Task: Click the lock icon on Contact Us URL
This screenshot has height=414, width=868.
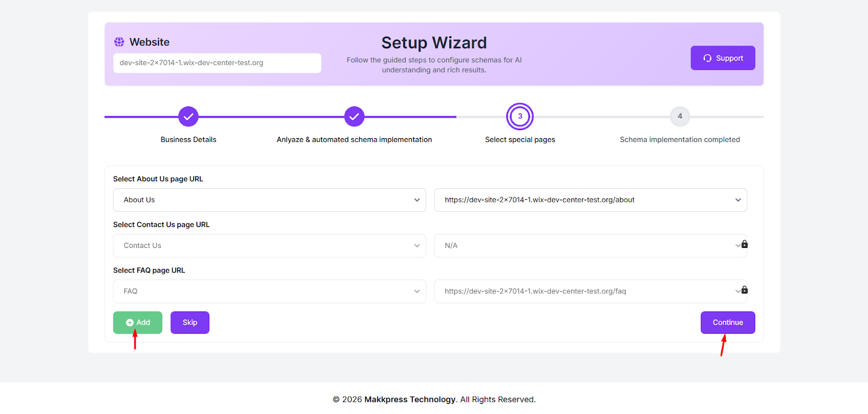Action: pos(745,244)
